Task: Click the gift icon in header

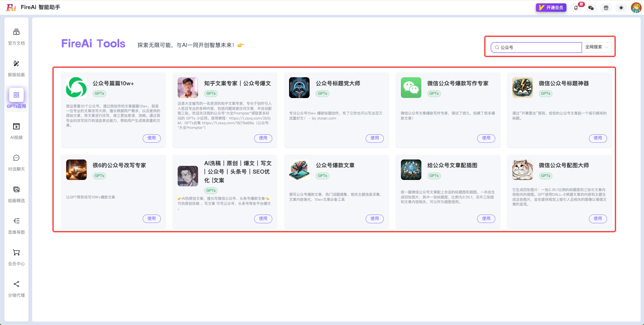Action: pyautogui.click(x=606, y=8)
